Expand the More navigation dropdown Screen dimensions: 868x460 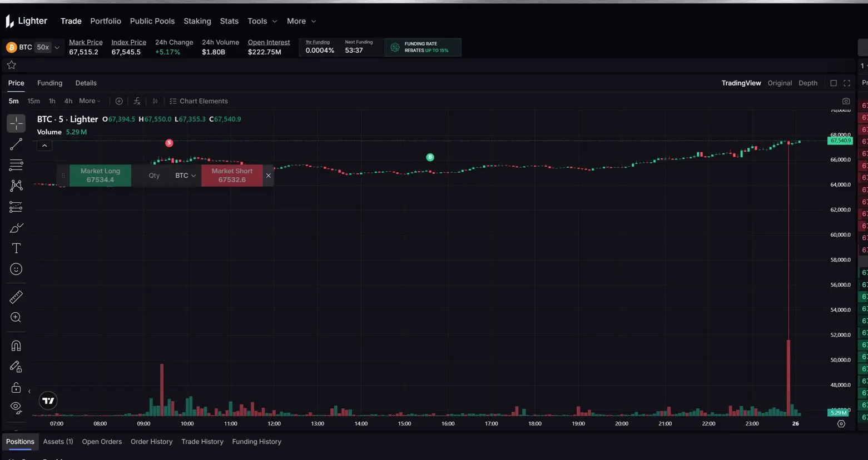(301, 21)
